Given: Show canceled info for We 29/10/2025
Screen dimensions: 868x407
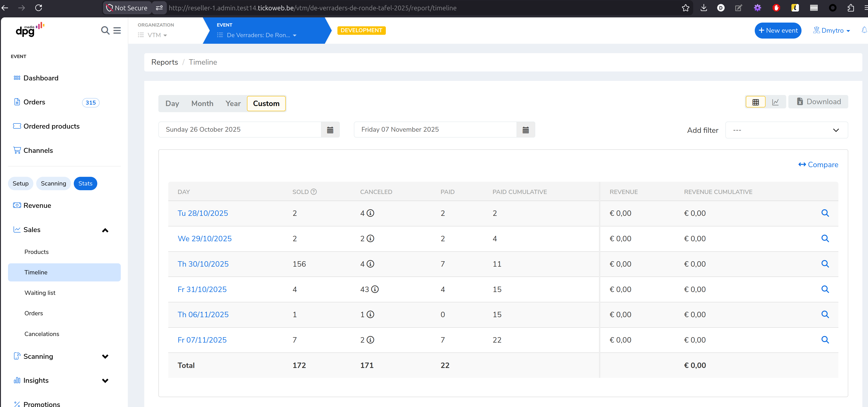Looking at the screenshot, I should coord(370,238).
